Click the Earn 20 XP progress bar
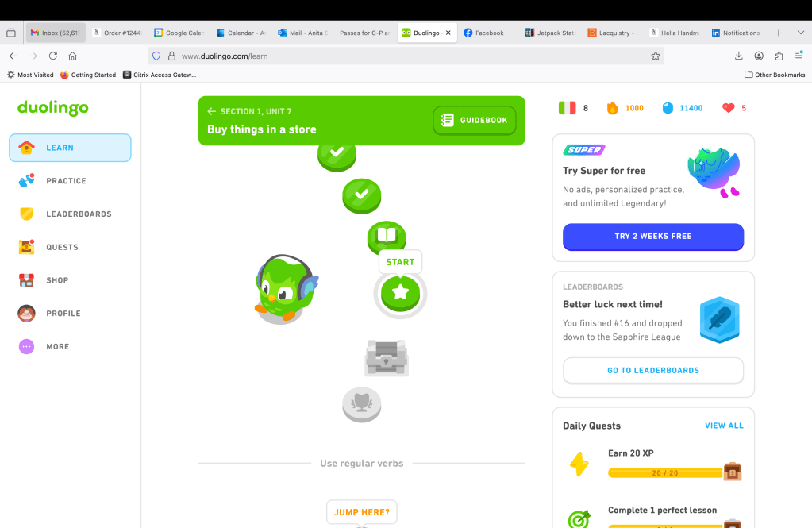 [665, 472]
